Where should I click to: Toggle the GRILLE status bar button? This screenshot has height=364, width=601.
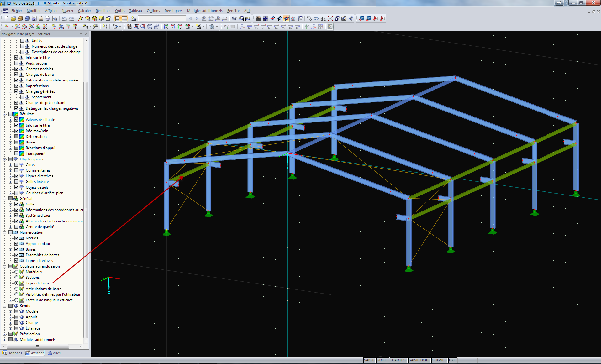[x=383, y=360]
